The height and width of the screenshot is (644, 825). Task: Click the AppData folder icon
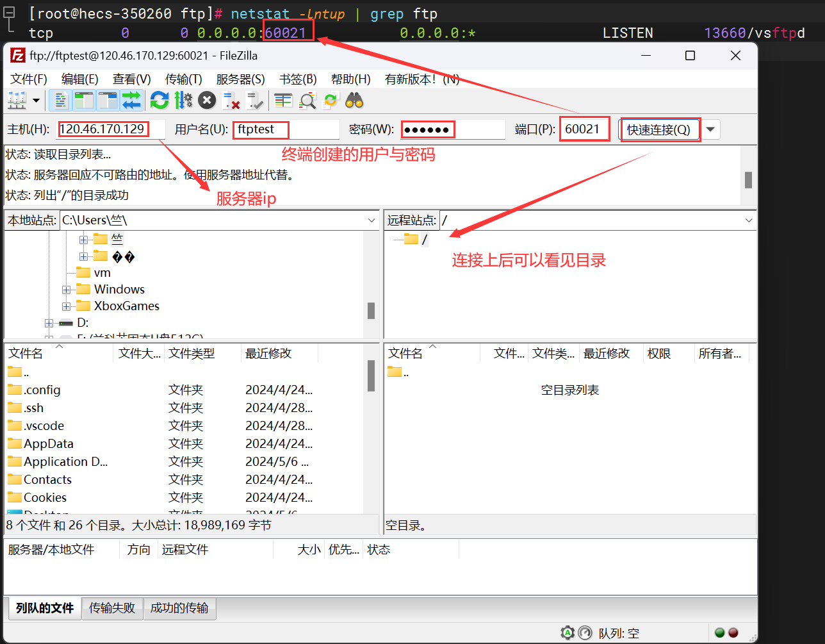click(15, 443)
